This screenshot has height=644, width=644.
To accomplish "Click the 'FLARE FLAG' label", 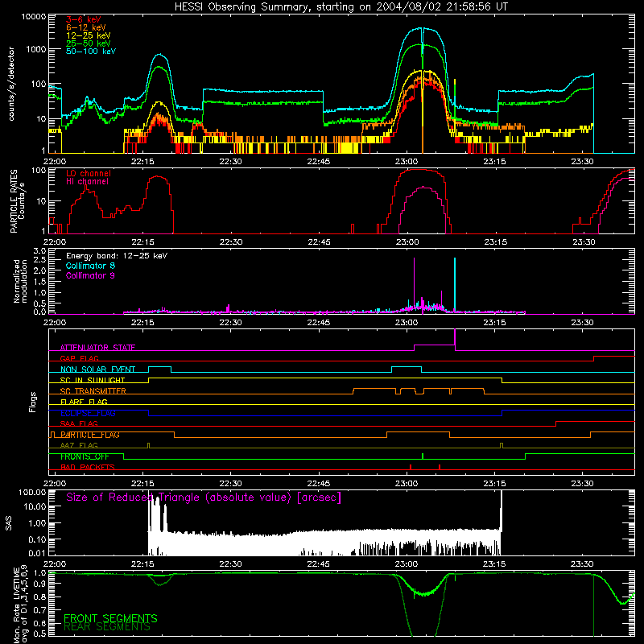I will (x=84, y=402).
